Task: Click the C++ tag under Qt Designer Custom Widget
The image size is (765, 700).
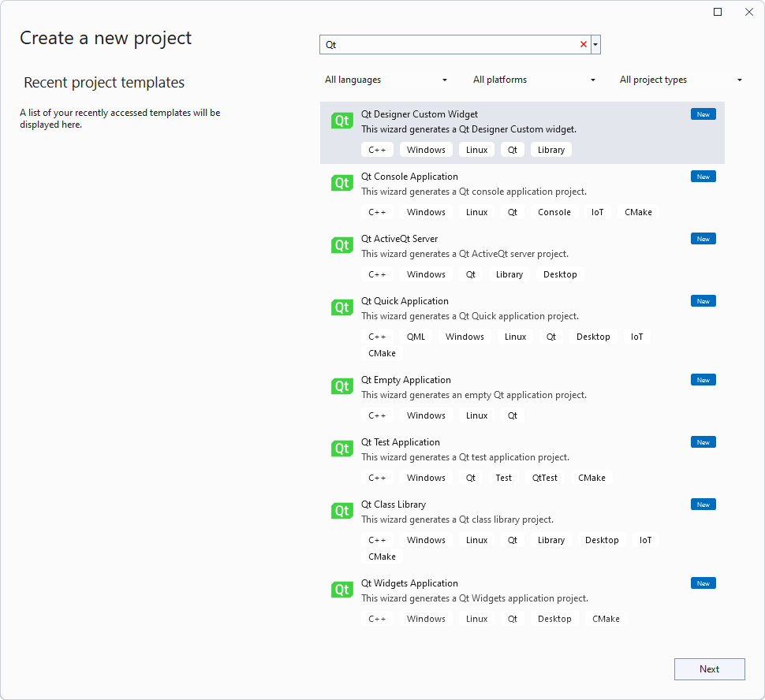Action: point(377,149)
